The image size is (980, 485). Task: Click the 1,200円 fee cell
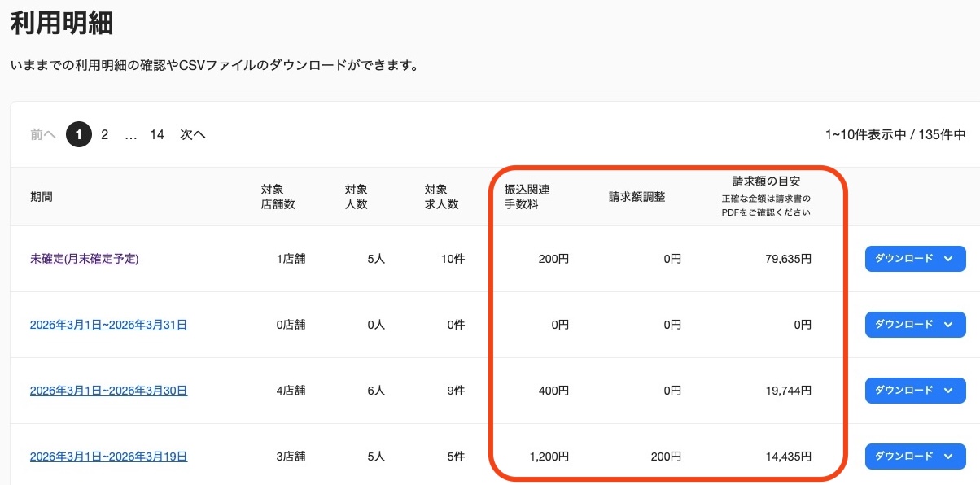point(549,457)
